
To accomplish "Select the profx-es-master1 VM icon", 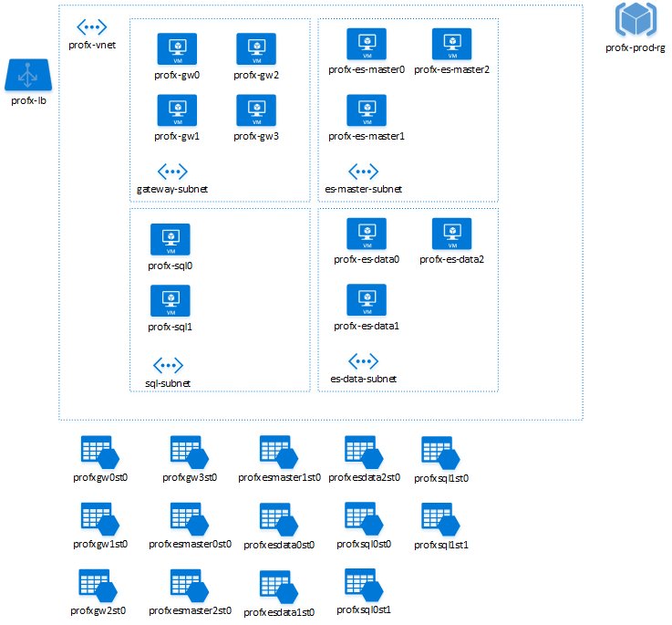I will pyautogui.click(x=367, y=110).
